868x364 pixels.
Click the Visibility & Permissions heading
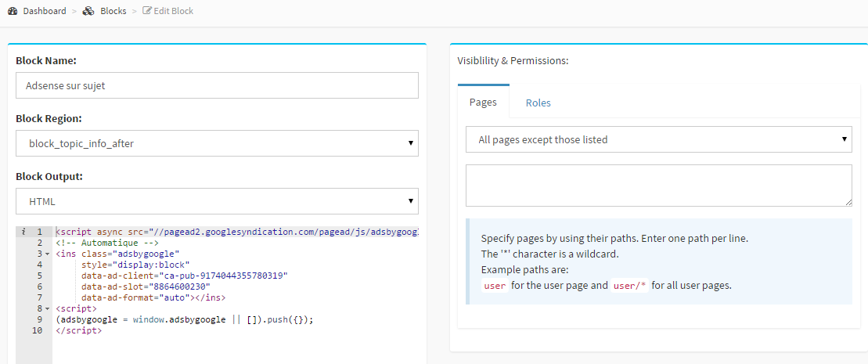point(513,60)
